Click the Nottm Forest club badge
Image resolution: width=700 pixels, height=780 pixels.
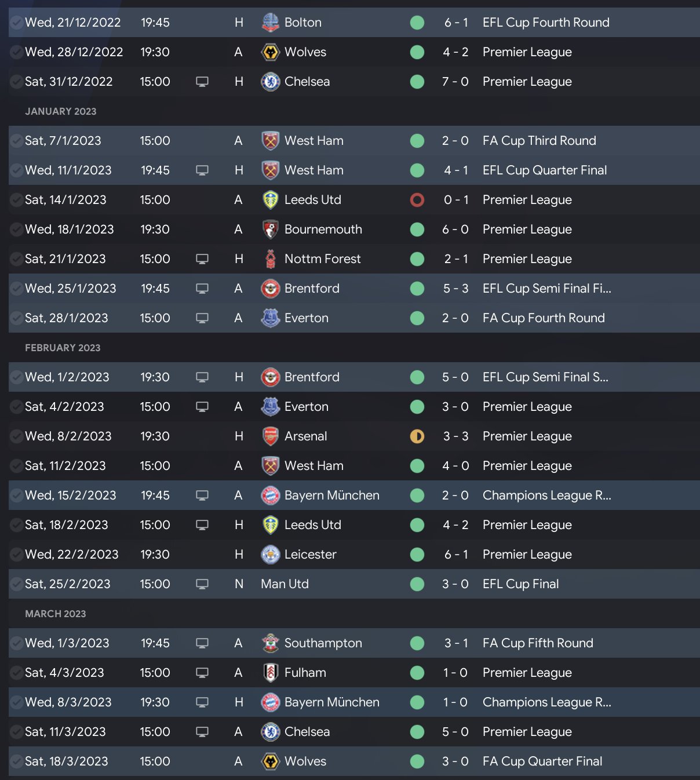[x=270, y=259]
